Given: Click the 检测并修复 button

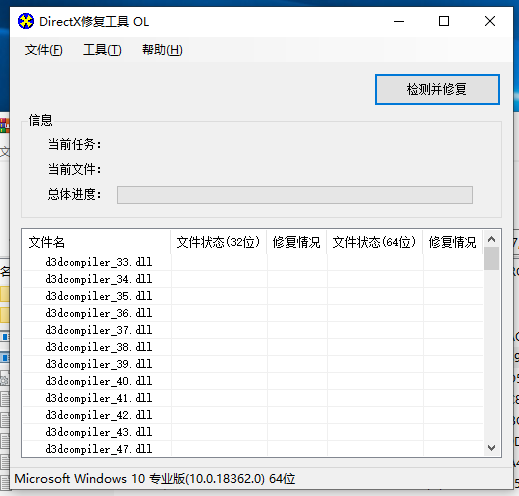Looking at the screenshot, I should (x=437, y=89).
